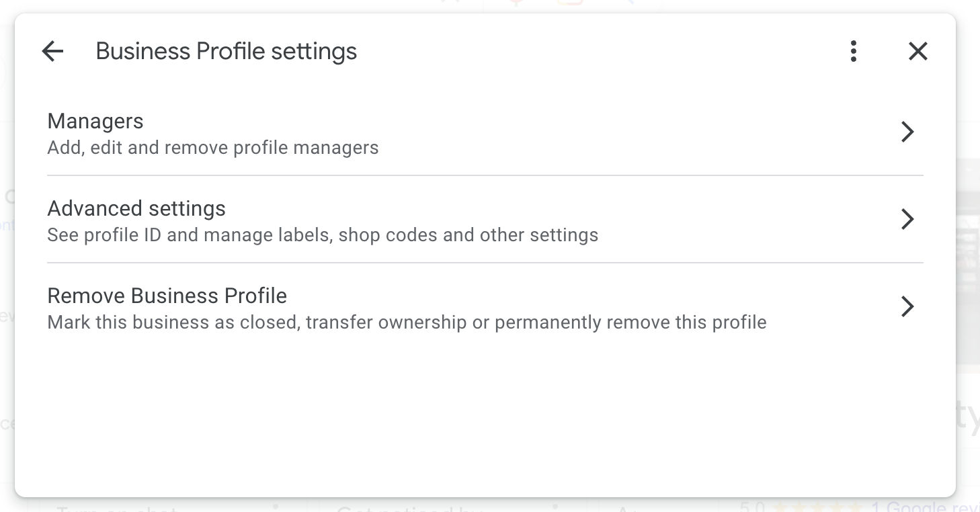Choose the Remove Business Profile title
Viewport: 980px width, 512px height.
coord(167,296)
